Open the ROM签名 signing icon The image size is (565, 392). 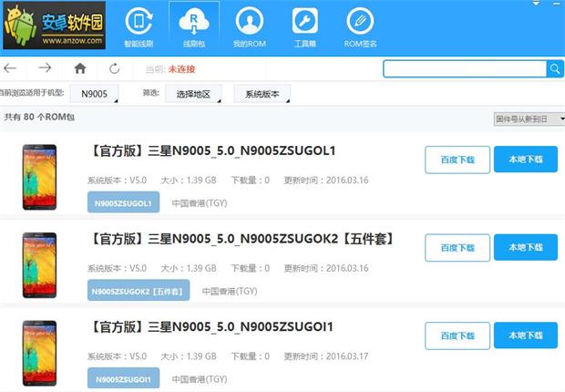tap(360, 27)
